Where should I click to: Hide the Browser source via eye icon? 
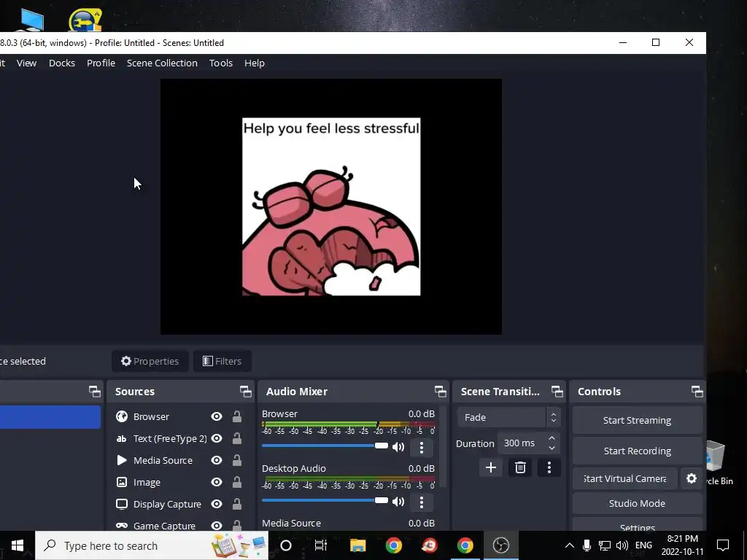[x=217, y=416]
